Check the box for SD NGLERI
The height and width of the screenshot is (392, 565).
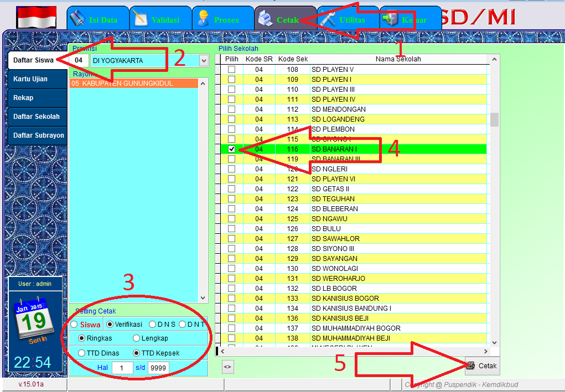pyautogui.click(x=232, y=169)
